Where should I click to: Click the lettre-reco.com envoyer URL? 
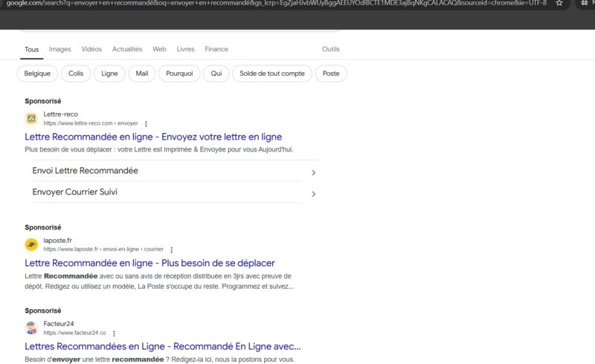pos(91,123)
